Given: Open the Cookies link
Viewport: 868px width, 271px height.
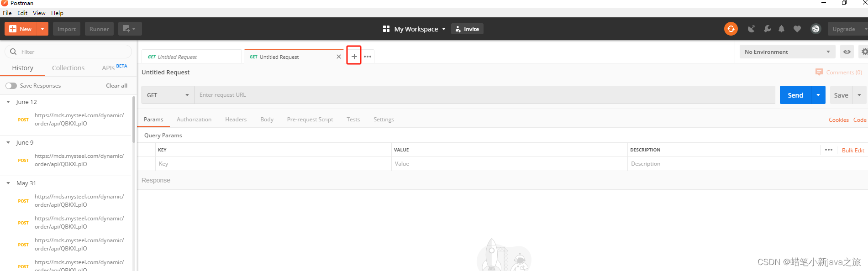Looking at the screenshot, I should click(x=839, y=120).
